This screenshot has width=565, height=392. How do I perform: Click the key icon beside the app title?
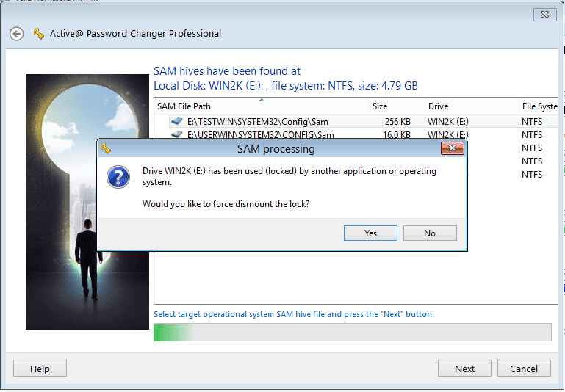pos(39,34)
